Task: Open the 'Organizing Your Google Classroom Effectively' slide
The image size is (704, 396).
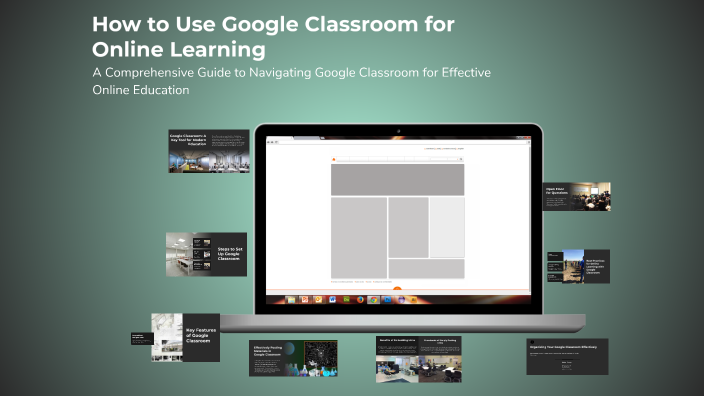Action: [x=567, y=356]
